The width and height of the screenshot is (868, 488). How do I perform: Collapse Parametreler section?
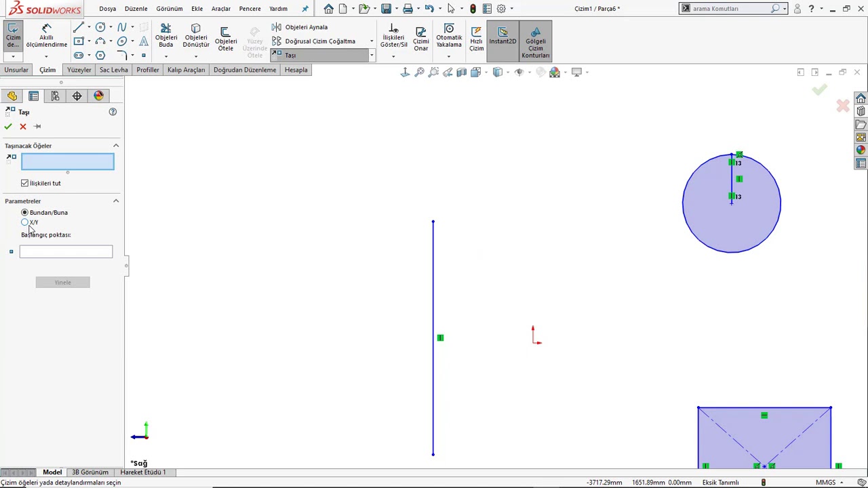115,201
